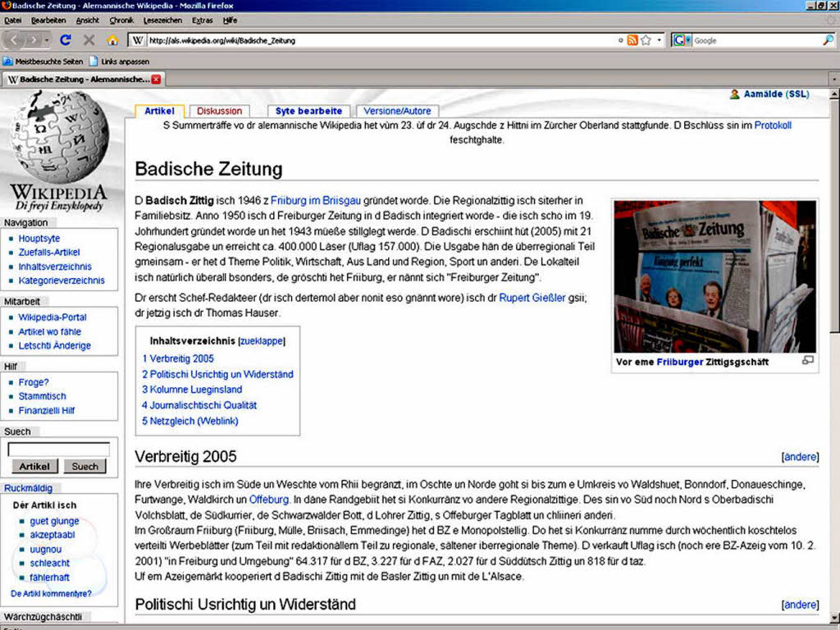Open the Datei menu
This screenshot has width=840, height=630.
click(13, 21)
